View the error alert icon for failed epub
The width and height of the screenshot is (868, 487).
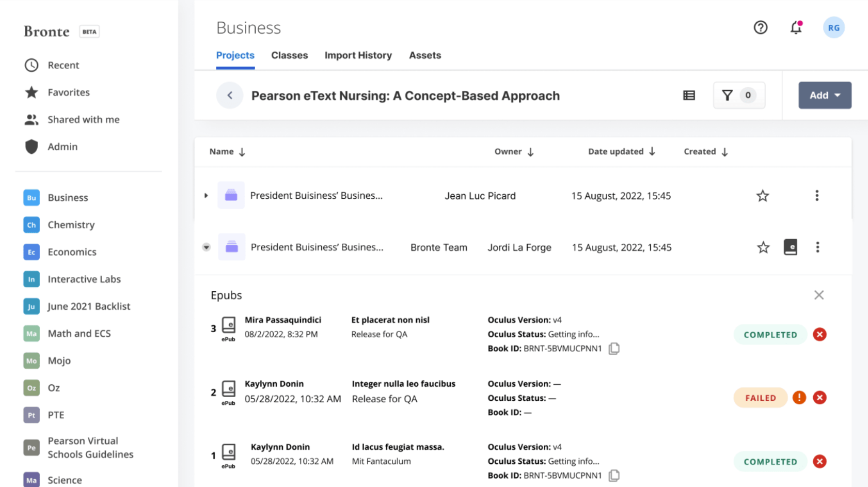click(x=799, y=398)
